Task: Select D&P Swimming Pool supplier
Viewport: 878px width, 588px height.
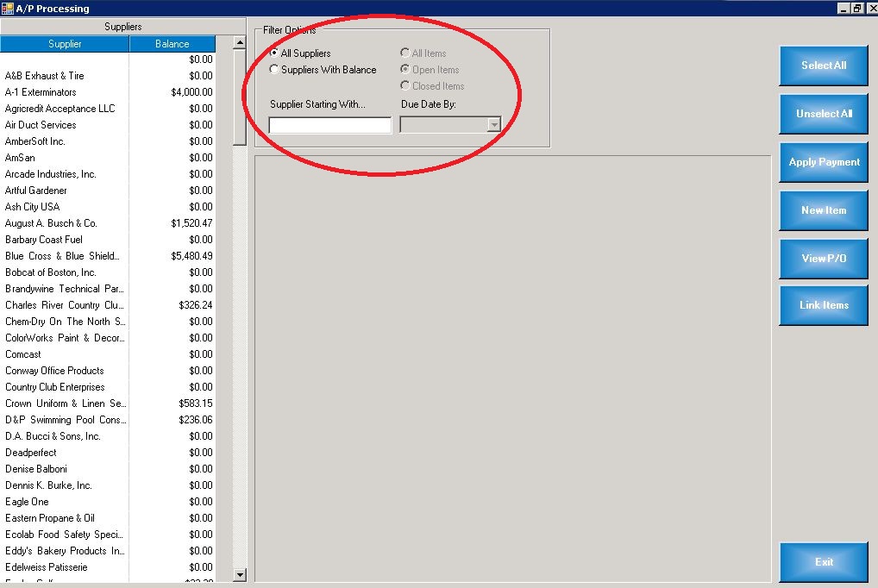Action: tap(108, 419)
